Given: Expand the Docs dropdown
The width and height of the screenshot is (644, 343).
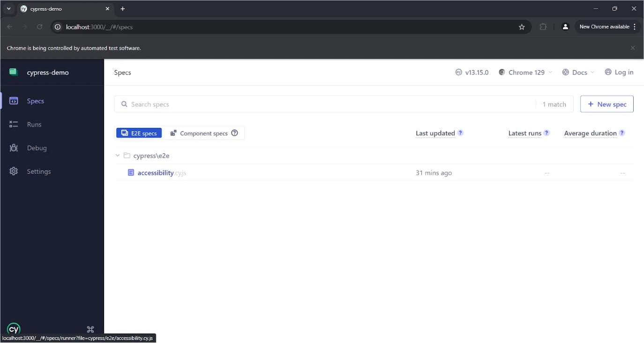Looking at the screenshot, I should coord(578,72).
